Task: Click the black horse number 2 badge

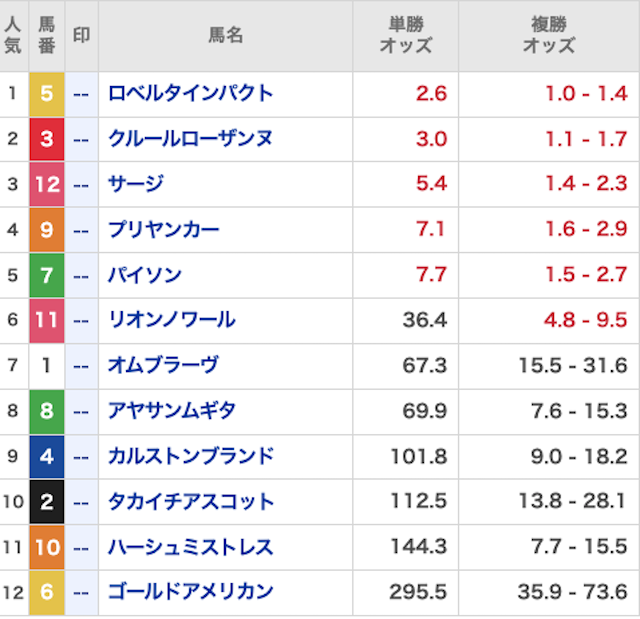Action: pos(46,501)
